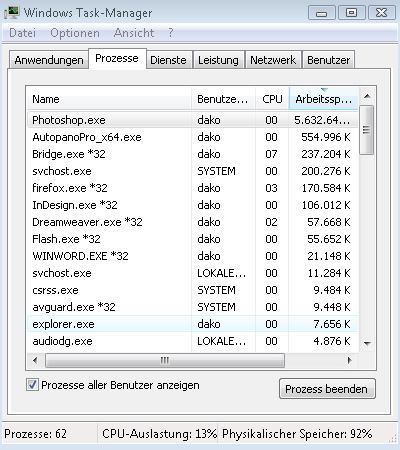Click the 9.448 K memory value

click(x=332, y=307)
